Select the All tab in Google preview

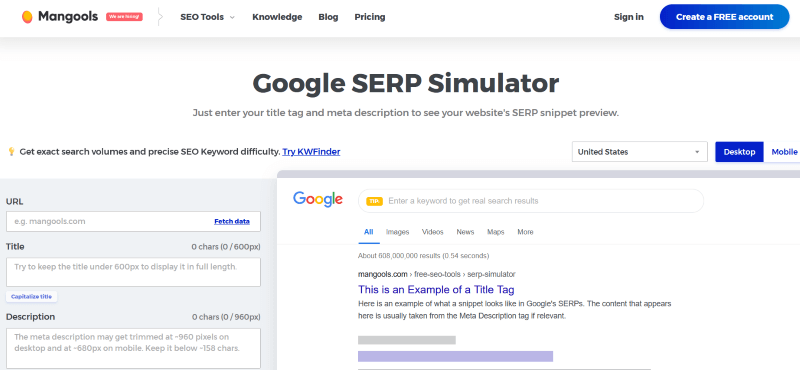click(368, 232)
